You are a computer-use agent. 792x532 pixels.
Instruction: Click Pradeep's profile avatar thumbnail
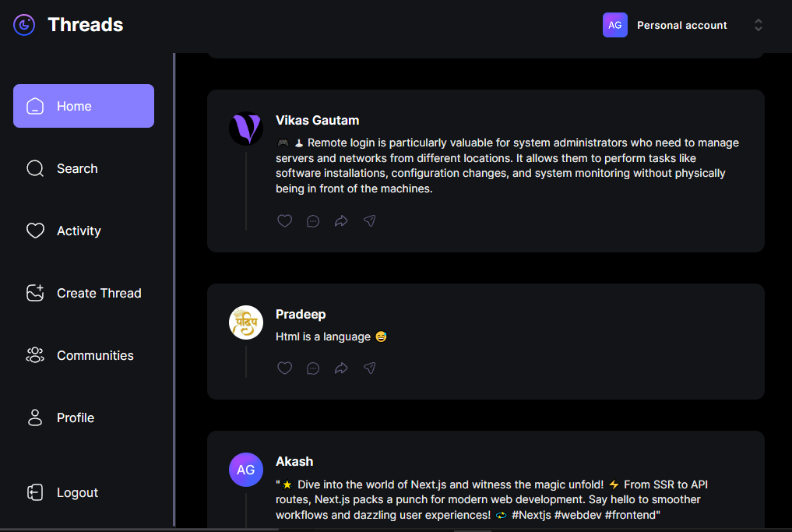click(x=246, y=322)
